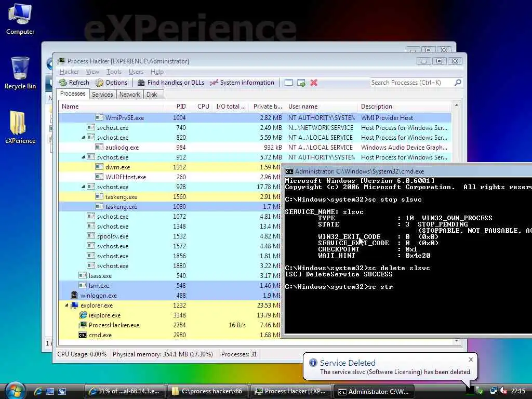Screen dimensions: 532x399
Task: Open the Users menu
Action: click(136, 72)
